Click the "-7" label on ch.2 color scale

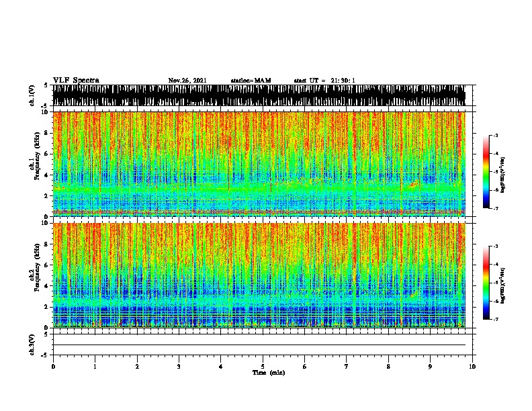tap(496, 319)
